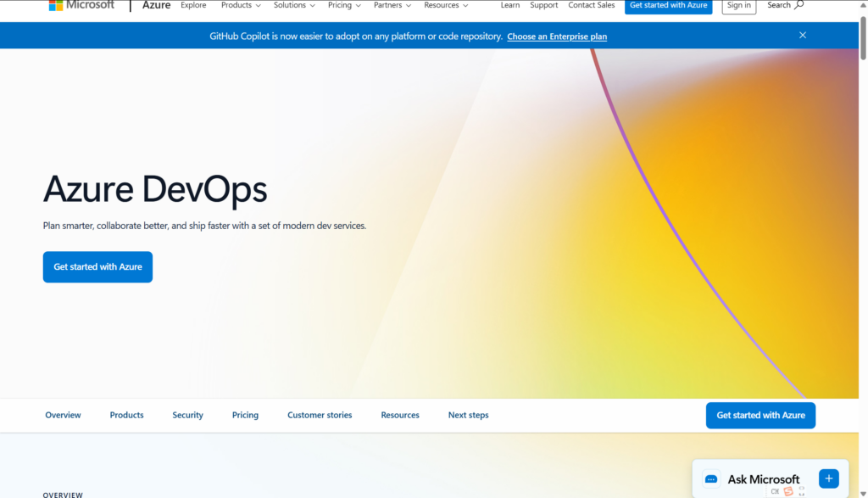Click hero Get started with Azure button
The image size is (868, 498).
97,267
